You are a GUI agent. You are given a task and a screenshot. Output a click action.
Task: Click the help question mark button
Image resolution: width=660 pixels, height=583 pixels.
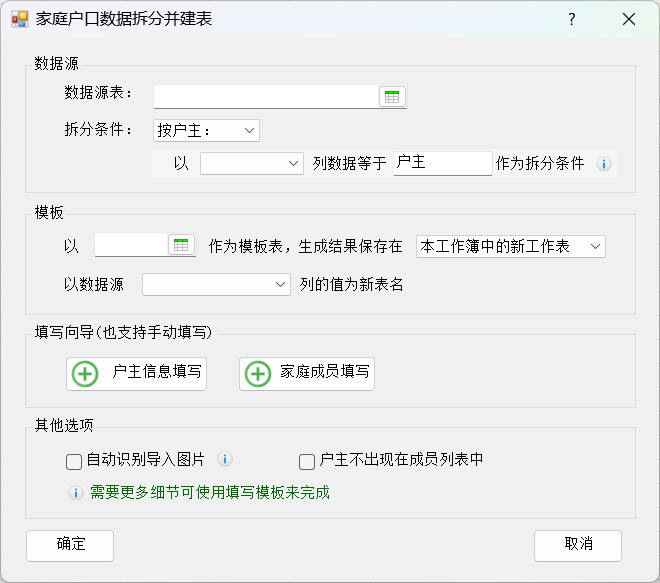pos(571,19)
